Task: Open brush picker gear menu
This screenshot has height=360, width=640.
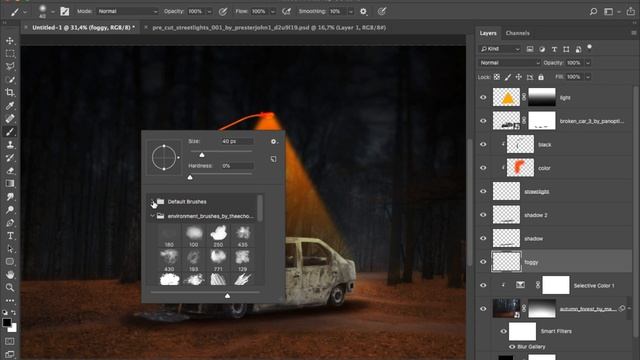Action: pyautogui.click(x=273, y=142)
